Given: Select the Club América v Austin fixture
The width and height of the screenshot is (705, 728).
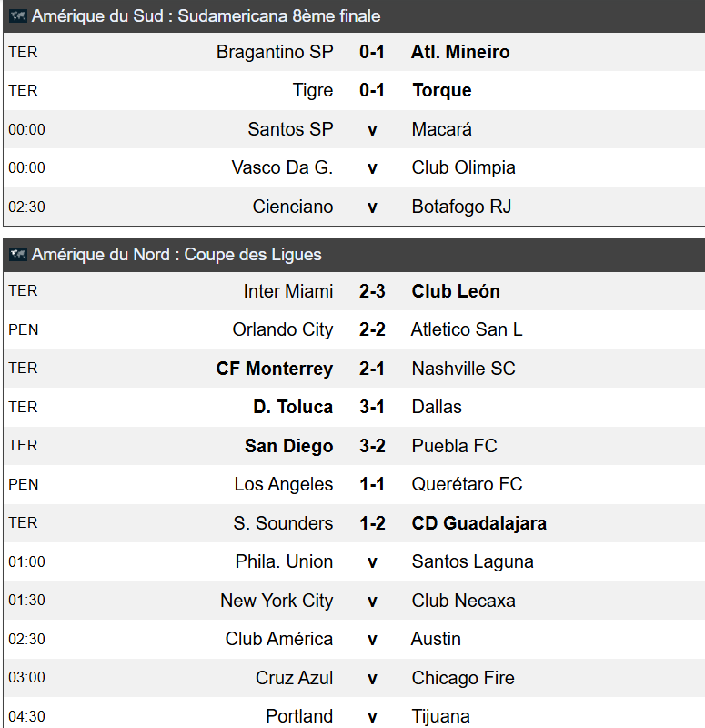Looking at the screenshot, I should point(354,640).
